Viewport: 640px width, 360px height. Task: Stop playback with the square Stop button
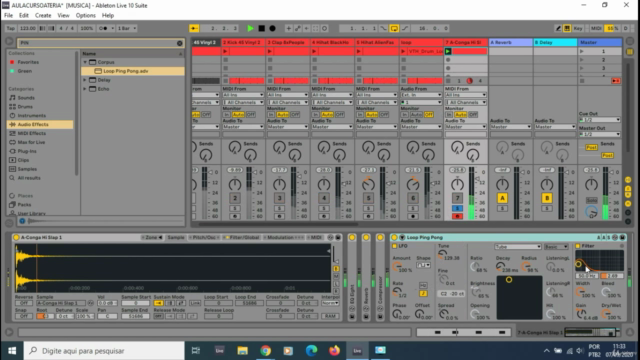[x=262, y=28]
